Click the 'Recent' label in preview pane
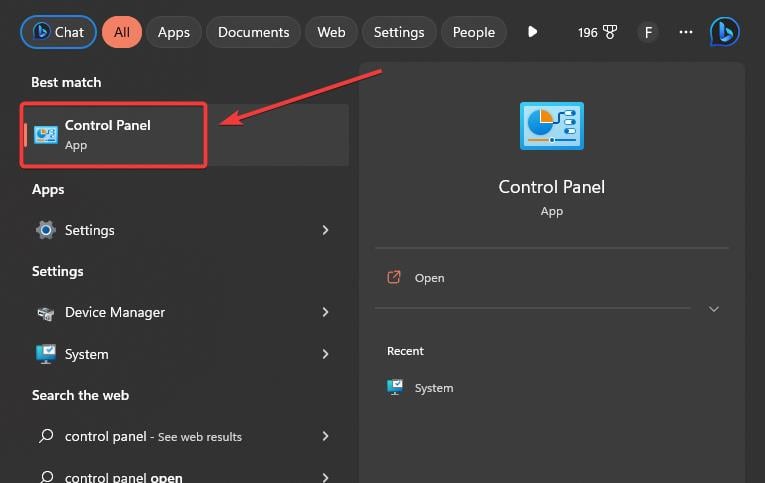 [405, 351]
